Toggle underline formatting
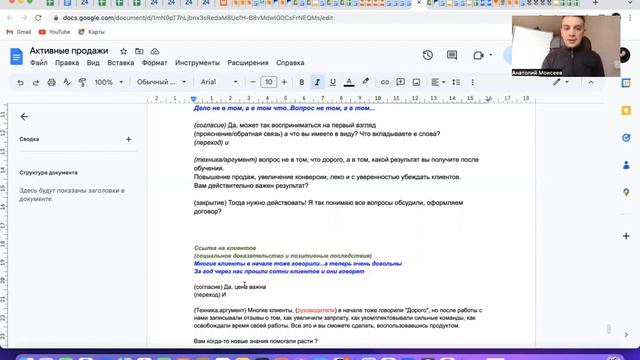The image size is (640, 360). tap(333, 82)
